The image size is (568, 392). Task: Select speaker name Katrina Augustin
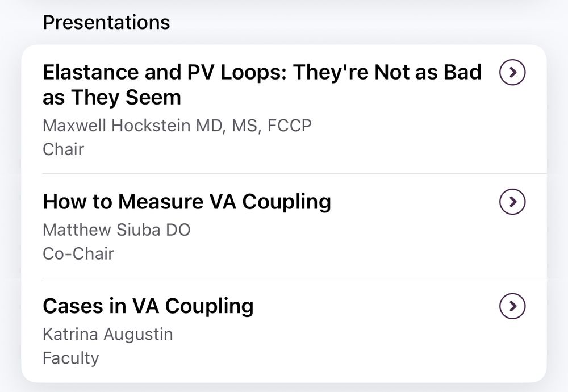pyautogui.click(x=107, y=334)
